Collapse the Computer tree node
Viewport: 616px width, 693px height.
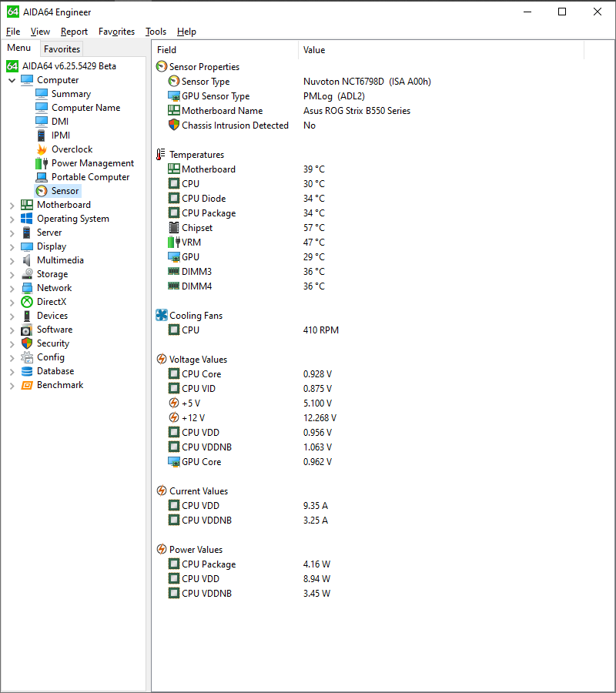pos(12,80)
